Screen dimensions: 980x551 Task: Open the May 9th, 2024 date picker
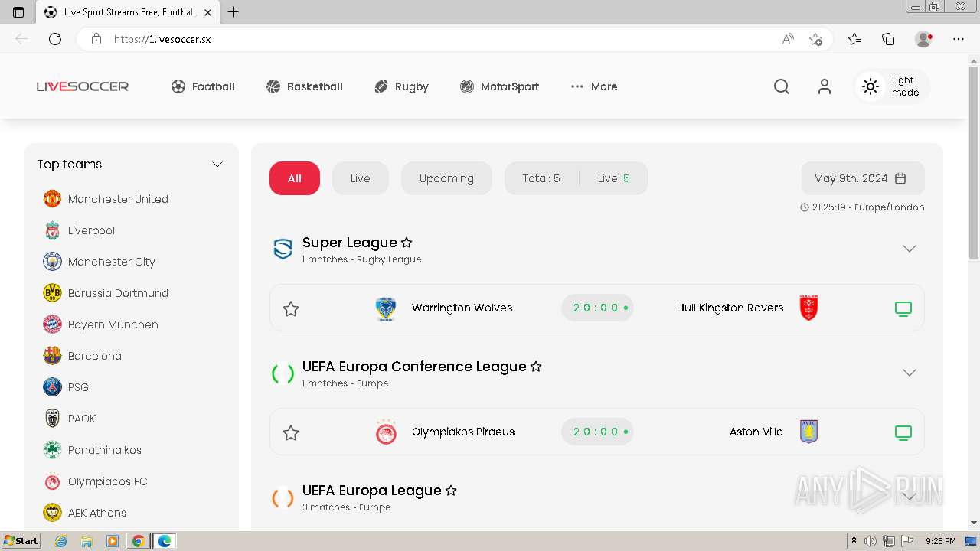[863, 178]
